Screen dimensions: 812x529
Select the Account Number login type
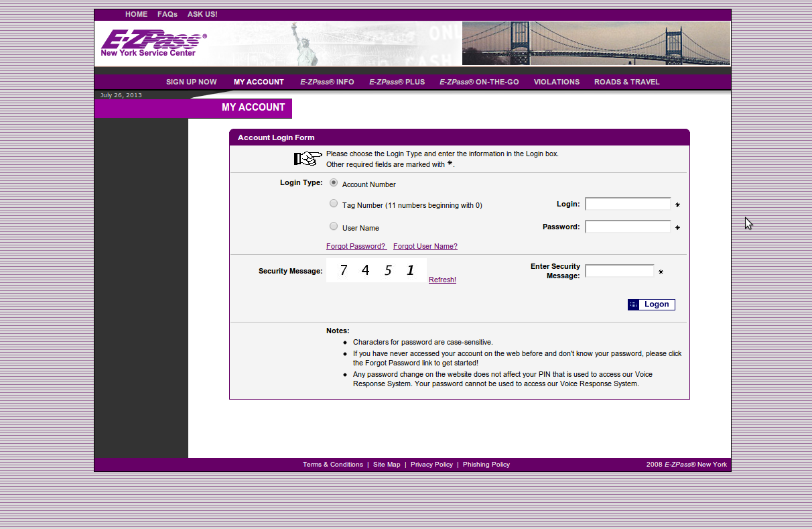(334, 183)
